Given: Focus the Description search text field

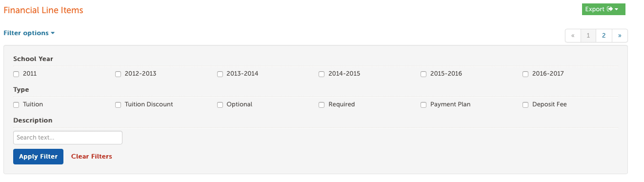Looking at the screenshot, I should [68, 138].
